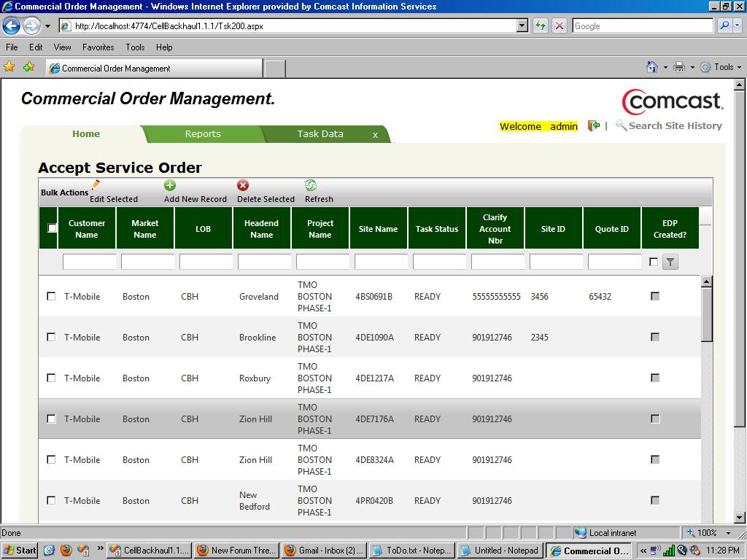Toggle the EDP Created filter checkbox
747x560 pixels.
tap(654, 262)
